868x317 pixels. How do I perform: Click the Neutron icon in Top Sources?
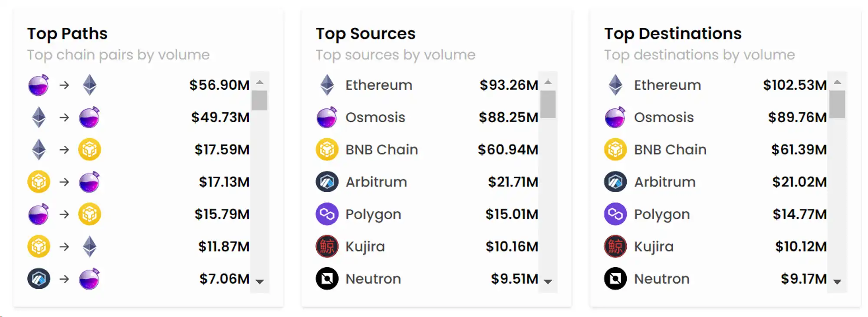pos(327,279)
